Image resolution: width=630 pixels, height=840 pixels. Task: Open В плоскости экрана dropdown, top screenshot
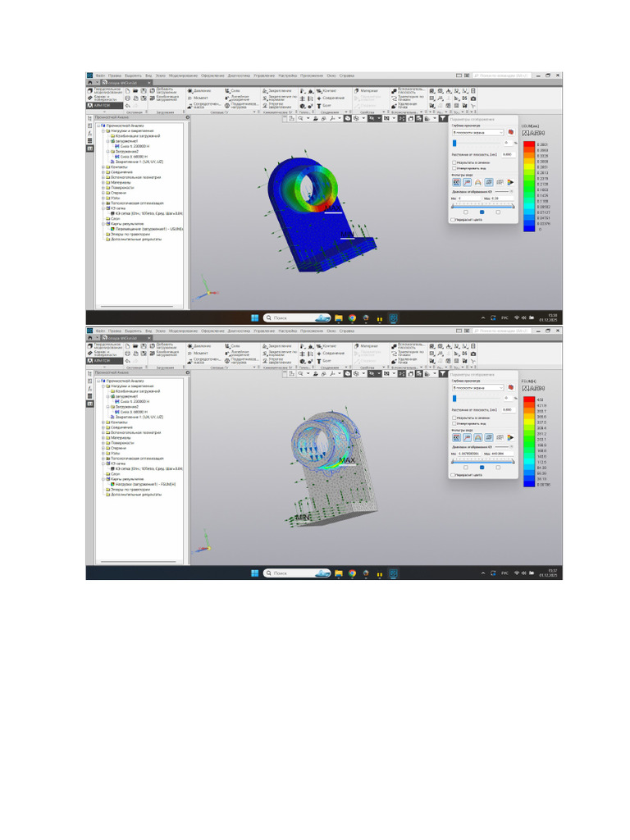(478, 132)
